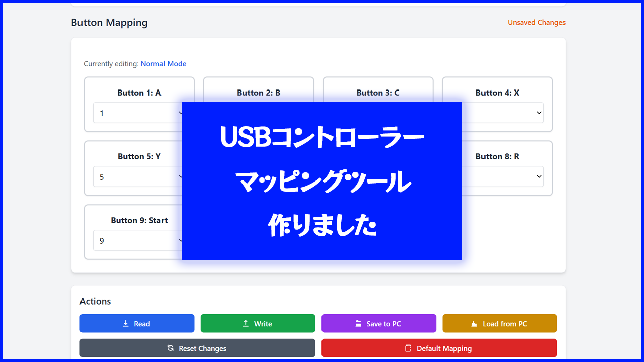Save the current mapping to PC
Screen dimensions: 644x362
click(378, 323)
